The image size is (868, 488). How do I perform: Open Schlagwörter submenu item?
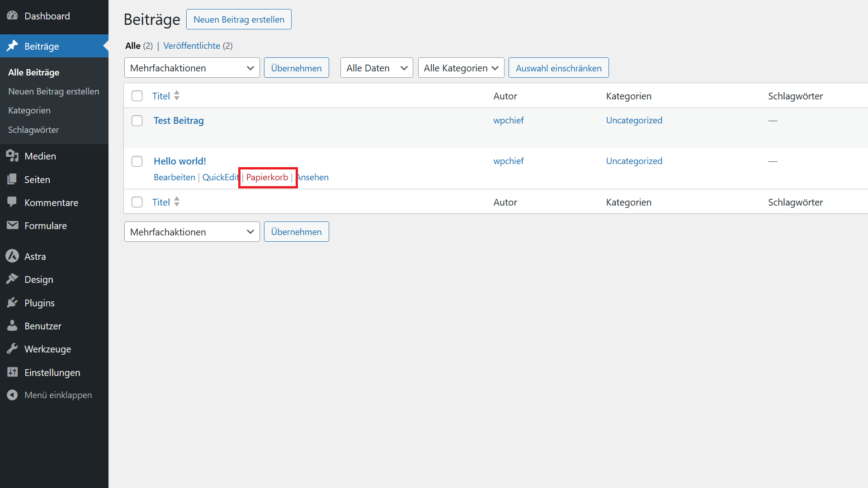pyautogui.click(x=33, y=130)
